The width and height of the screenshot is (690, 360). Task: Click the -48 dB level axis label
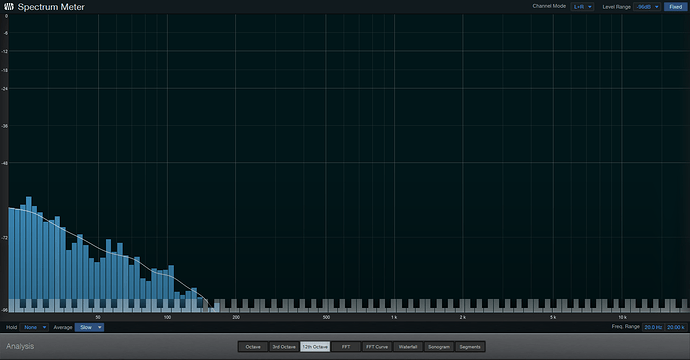[x=4, y=163]
